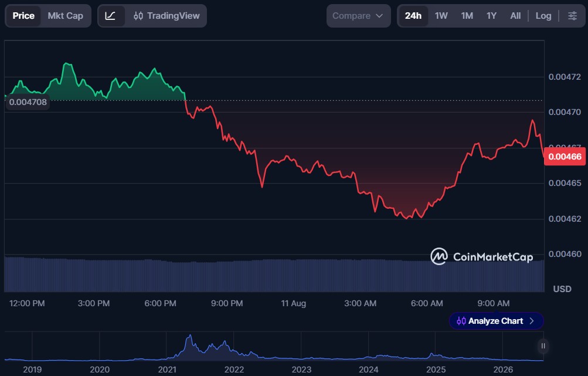
Task: Click 2023 on the history timeline
Action: pyautogui.click(x=301, y=370)
